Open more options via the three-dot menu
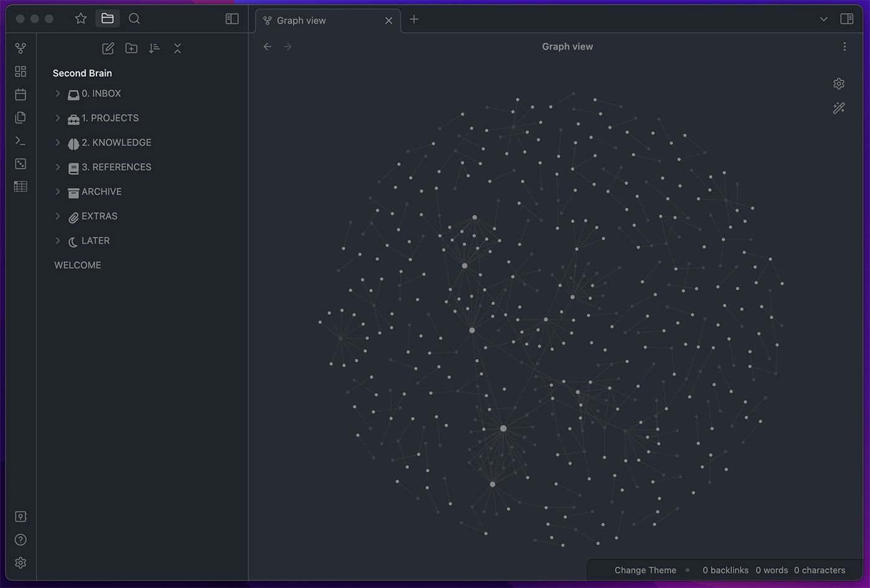 [x=845, y=46]
